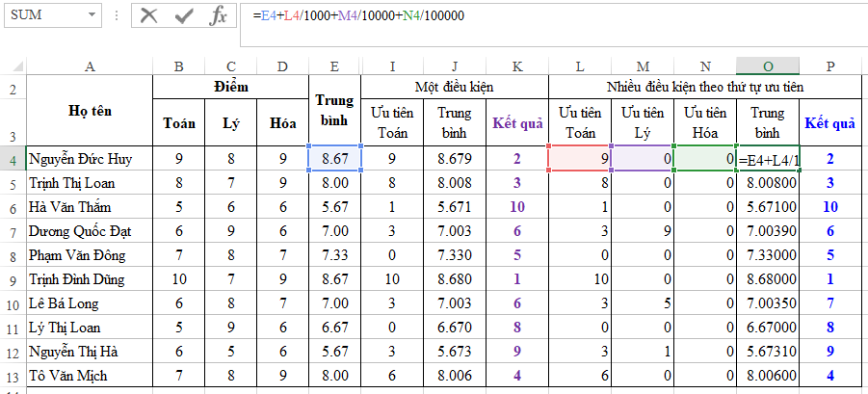Open Insert Function (fx) dialog
The image size is (868, 394).
tap(219, 15)
